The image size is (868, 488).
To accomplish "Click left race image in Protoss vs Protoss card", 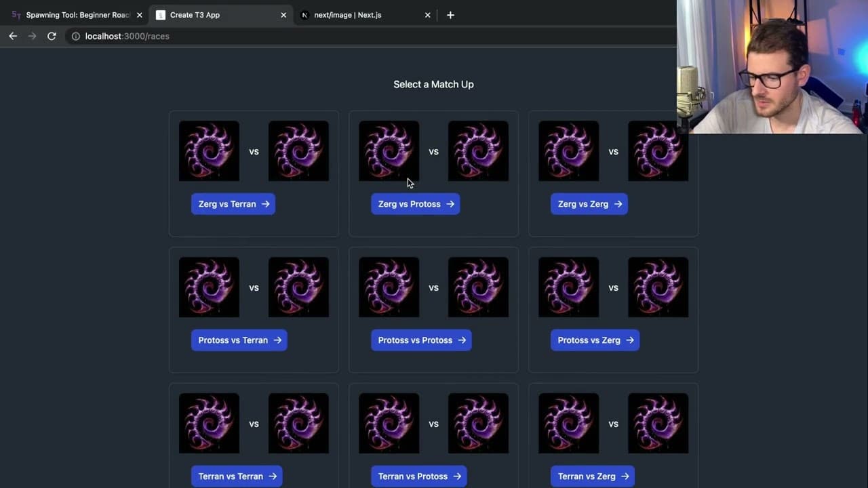I will [389, 287].
